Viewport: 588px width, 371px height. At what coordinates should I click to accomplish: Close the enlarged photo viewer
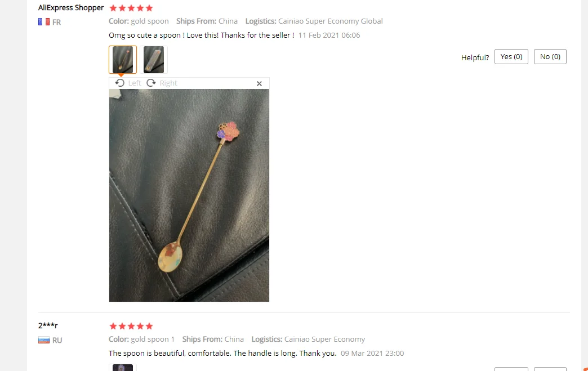[259, 83]
